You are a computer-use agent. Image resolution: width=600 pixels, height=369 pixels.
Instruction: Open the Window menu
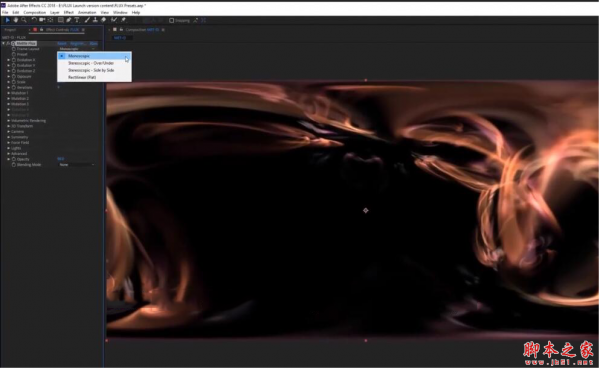[x=120, y=13]
